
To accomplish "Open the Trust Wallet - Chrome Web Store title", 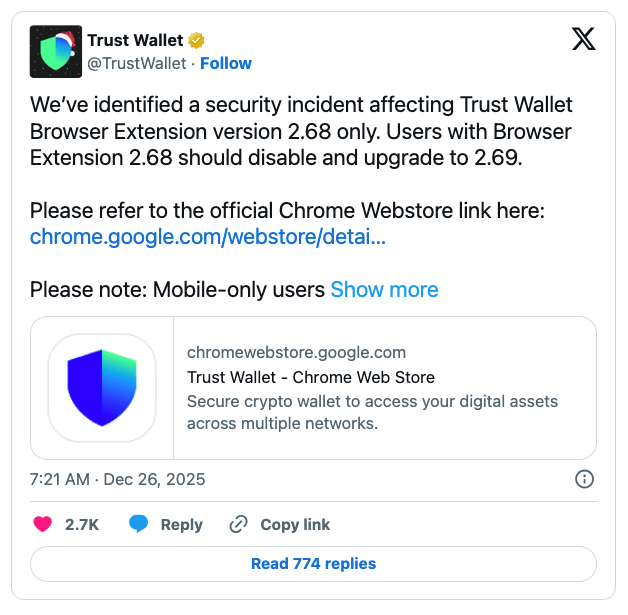I will [311, 377].
